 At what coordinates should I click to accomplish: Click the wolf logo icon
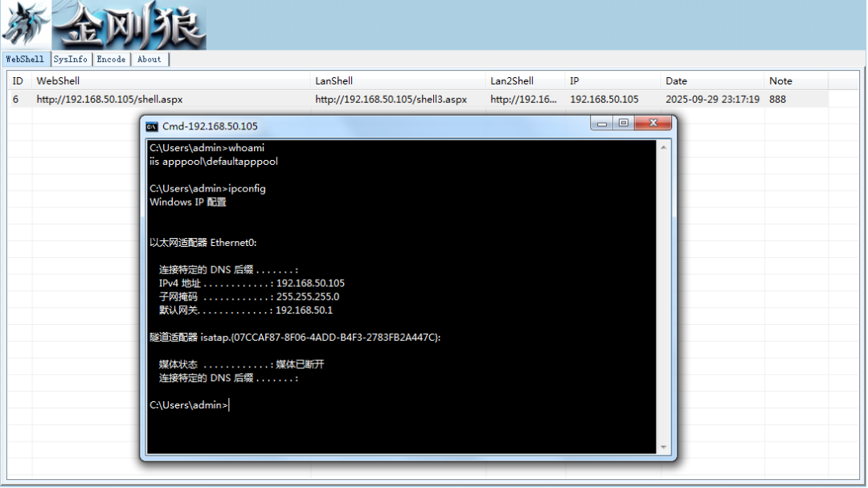tap(26, 25)
